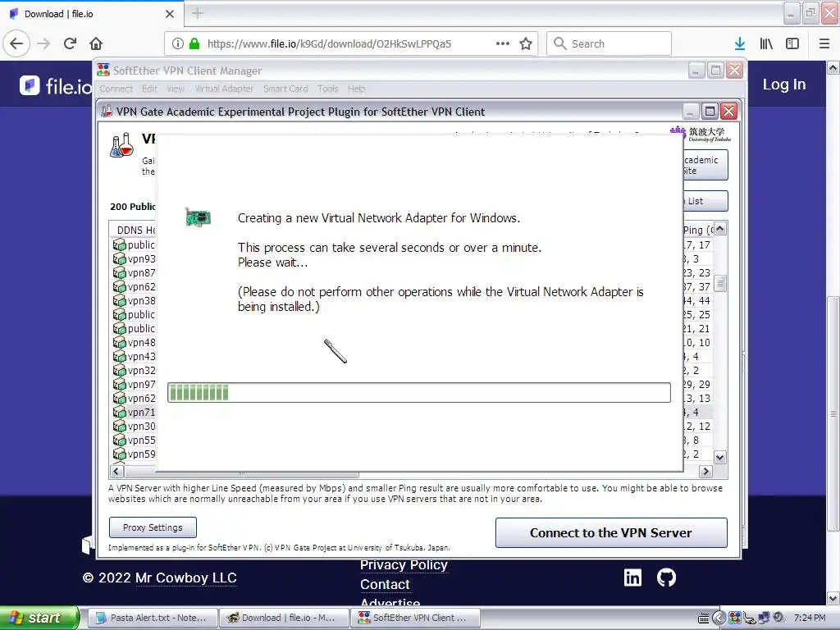Show site information icon in address bar
Image resolution: width=840 pixels, height=630 pixels.
click(x=178, y=43)
